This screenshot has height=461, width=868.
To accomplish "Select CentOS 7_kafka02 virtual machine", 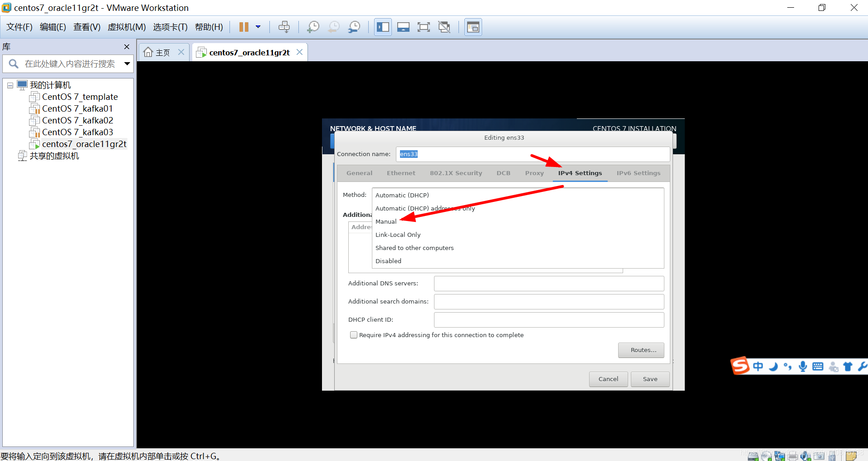I will click(78, 121).
